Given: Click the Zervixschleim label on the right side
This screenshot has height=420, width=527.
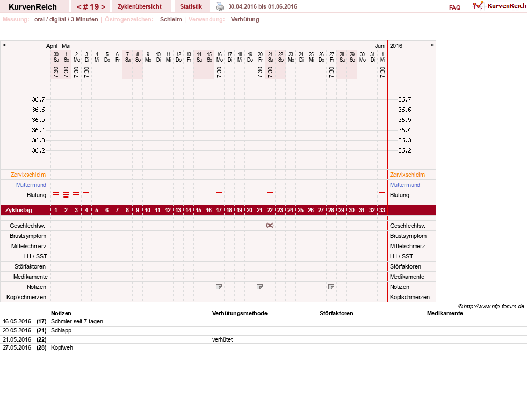Looking at the screenshot, I should point(407,175).
